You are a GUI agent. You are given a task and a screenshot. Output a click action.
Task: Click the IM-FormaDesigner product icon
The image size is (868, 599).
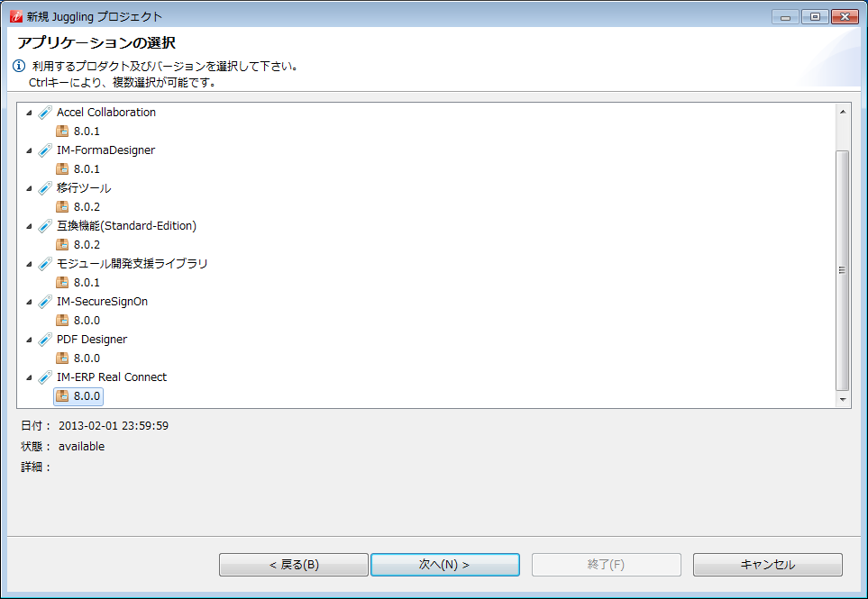(x=45, y=150)
